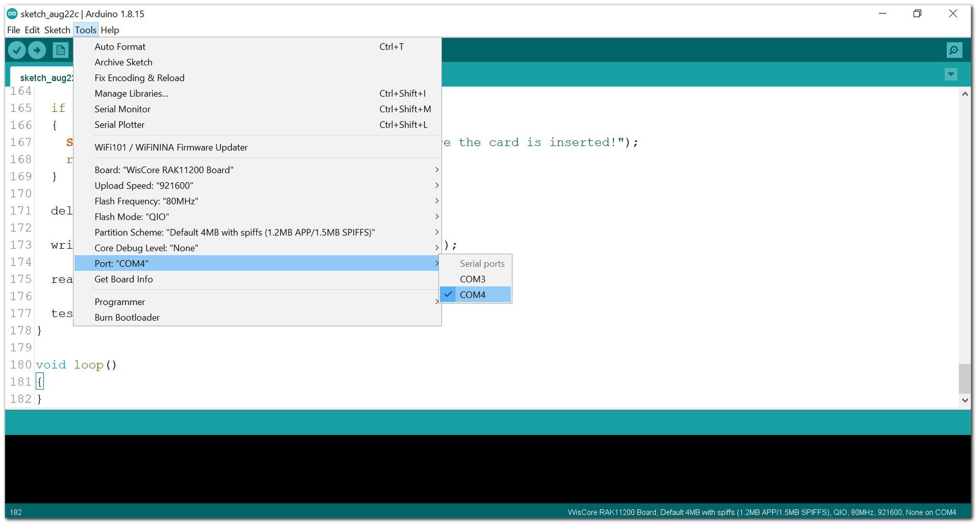Select Fix Encoding & Reload entry
Viewport: 980px width, 527px height.
[257, 78]
